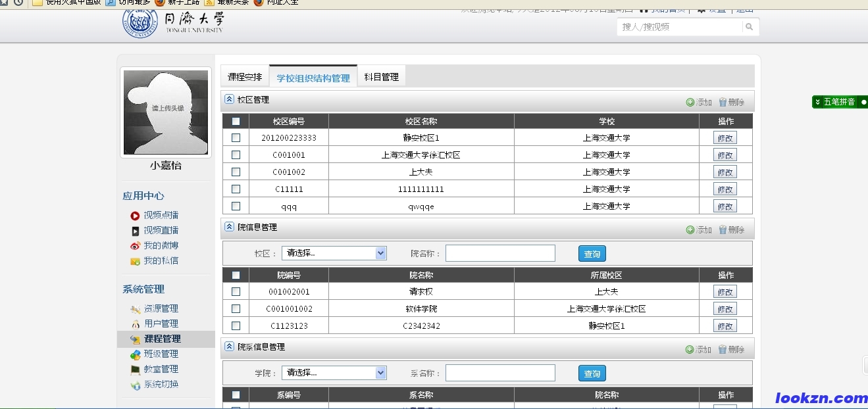Select all campuses via header checkbox
The image size is (868, 409).
[x=236, y=121]
